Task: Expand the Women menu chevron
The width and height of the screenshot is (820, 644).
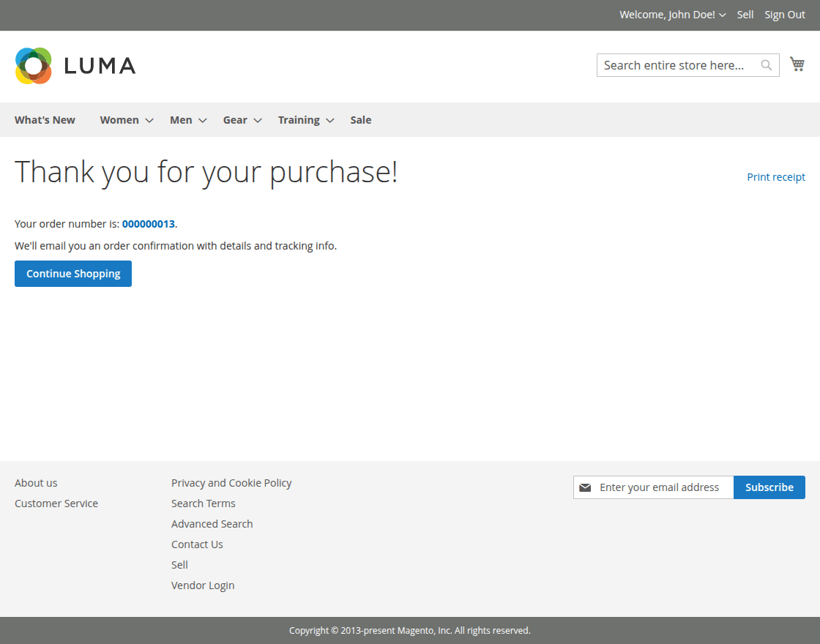Action: coord(149,120)
